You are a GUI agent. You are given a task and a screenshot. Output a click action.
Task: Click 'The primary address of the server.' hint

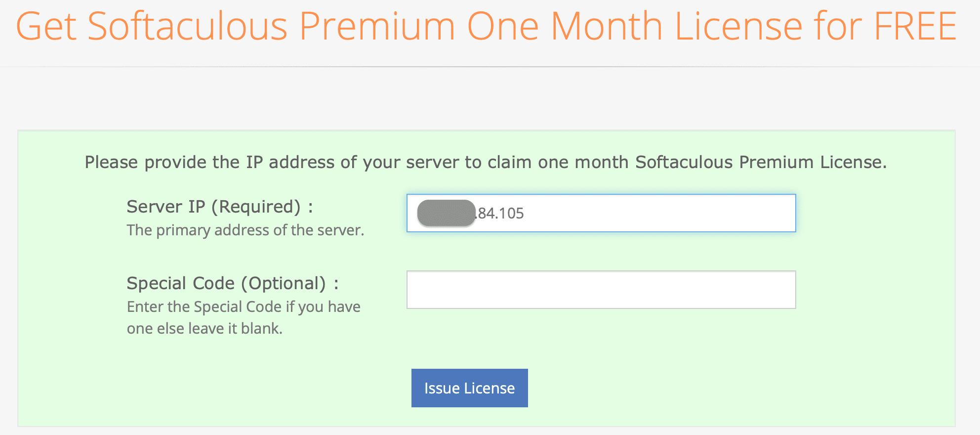pos(245,230)
